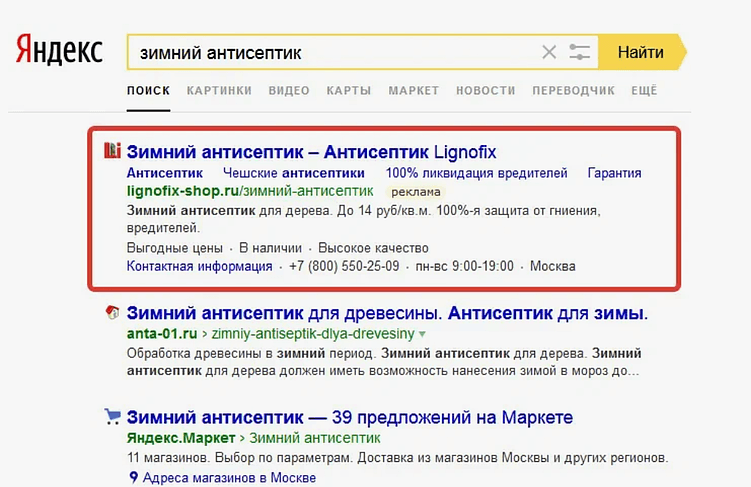
Task: Click green Зимний антисептик breadcrumb link
Action: (315, 438)
